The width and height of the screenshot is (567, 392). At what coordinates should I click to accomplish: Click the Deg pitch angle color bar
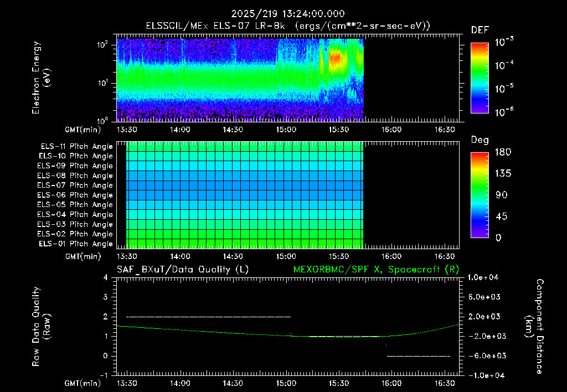tap(480, 195)
